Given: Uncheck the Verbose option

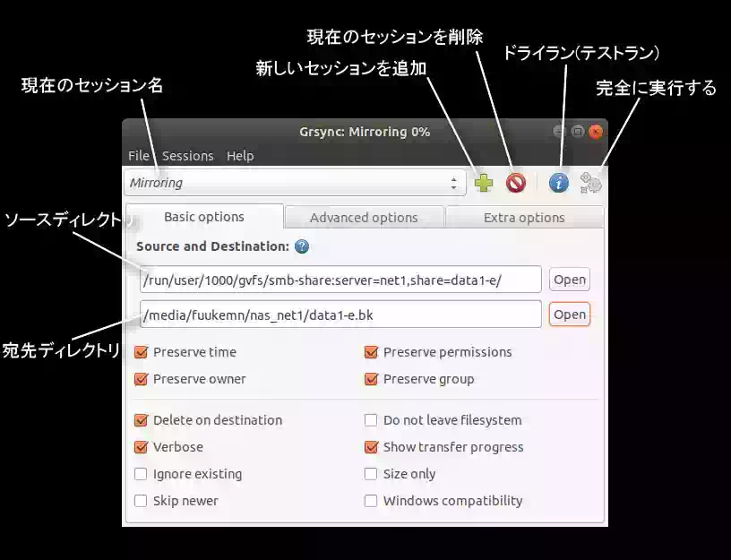Looking at the screenshot, I should click(x=141, y=447).
